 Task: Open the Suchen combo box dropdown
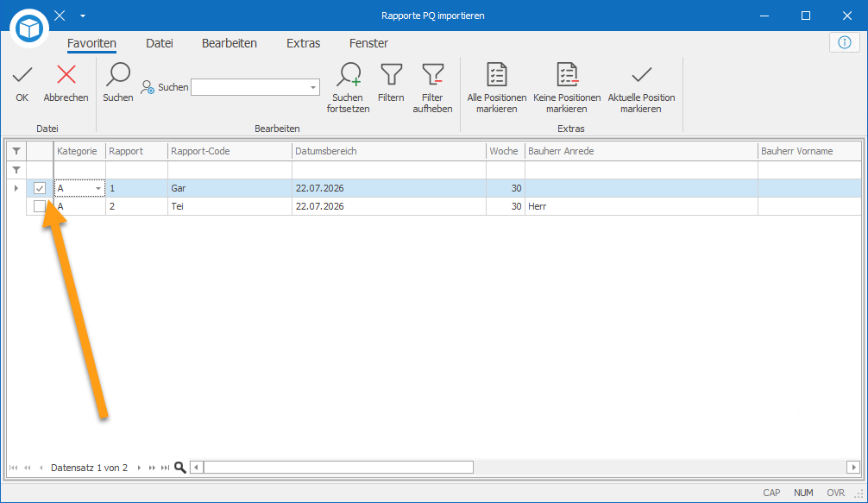(x=312, y=87)
